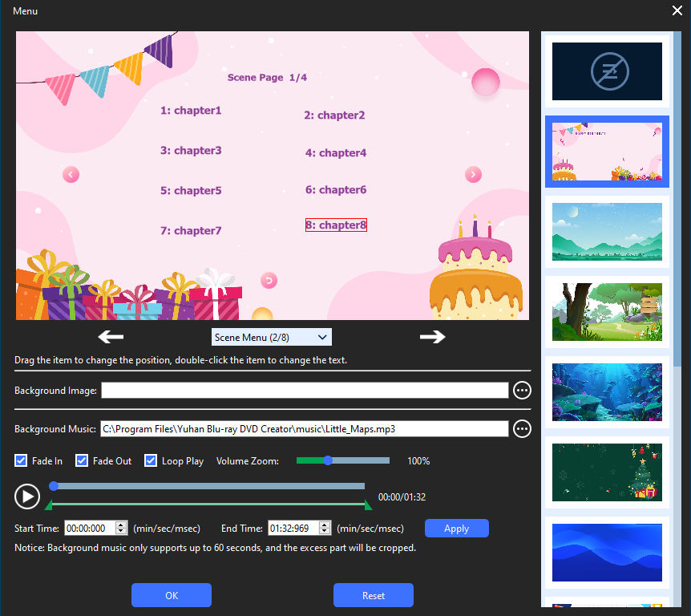Adjust the Volume Zoom slider handle
Viewport: 691px width, 616px height.
point(328,460)
